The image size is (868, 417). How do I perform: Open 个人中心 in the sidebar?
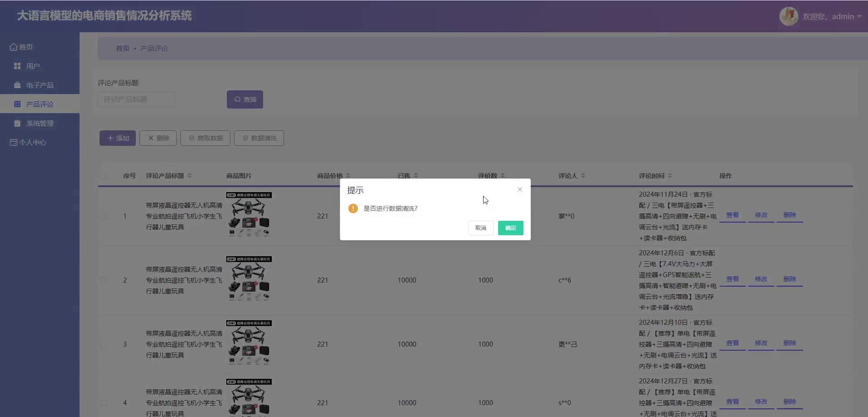pyautogui.click(x=40, y=142)
